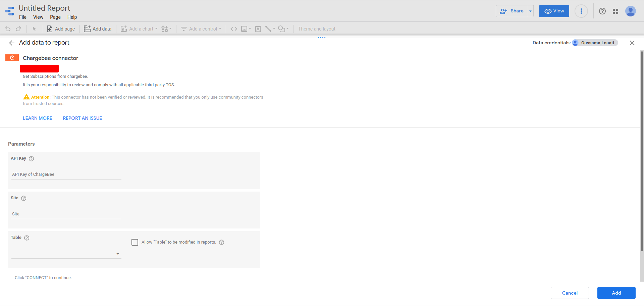Show help for Allow Table modified option
This screenshot has width=644, height=306.
click(222, 242)
